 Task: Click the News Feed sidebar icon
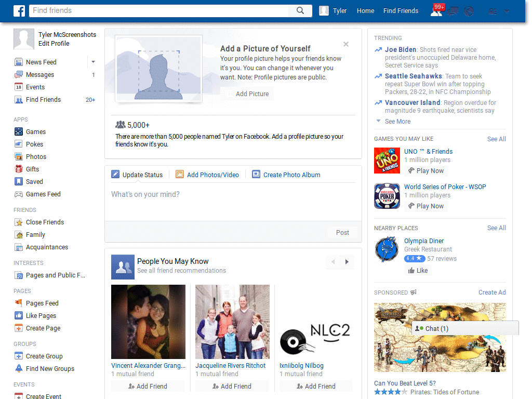[x=19, y=62]
